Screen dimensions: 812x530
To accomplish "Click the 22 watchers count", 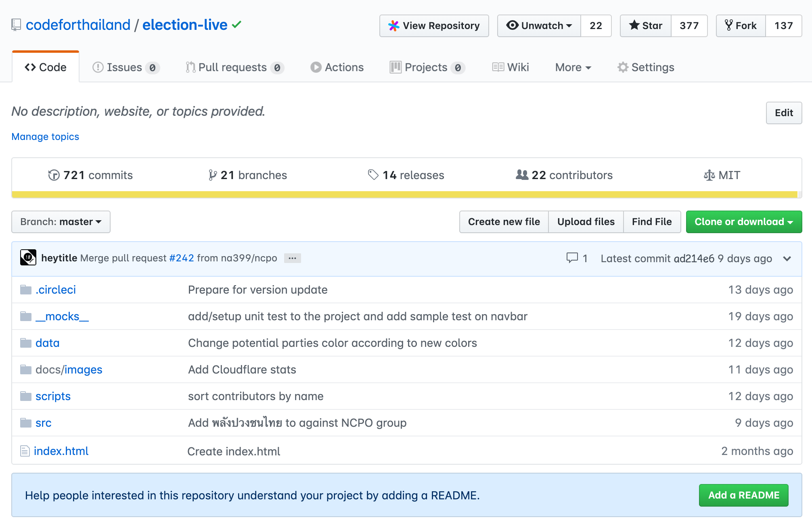I will pyautogui.click(x=596, y=26).
